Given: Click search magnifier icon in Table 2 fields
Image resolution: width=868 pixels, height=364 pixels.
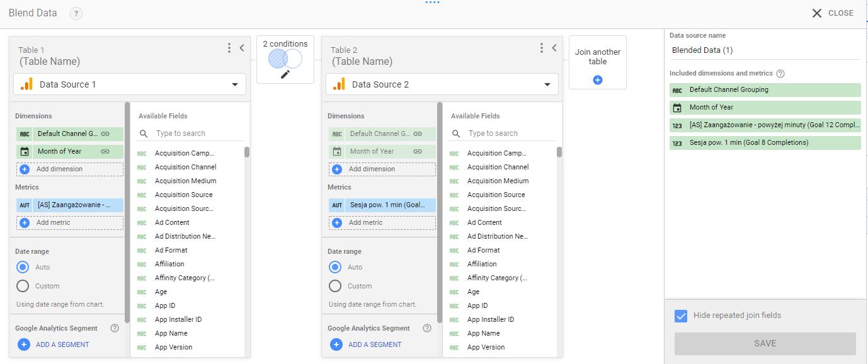Looking at the screenshot, I should pyautogui.click(x=456, y=134).
